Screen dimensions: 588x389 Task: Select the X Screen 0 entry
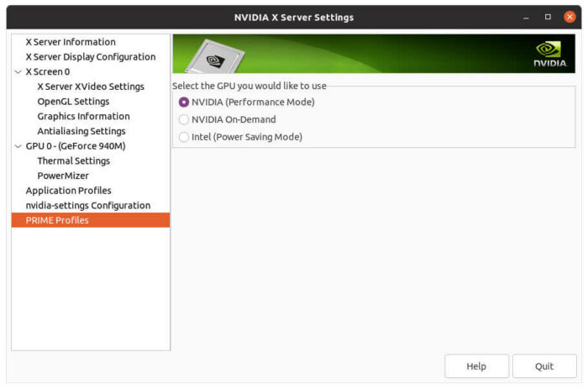48,71
